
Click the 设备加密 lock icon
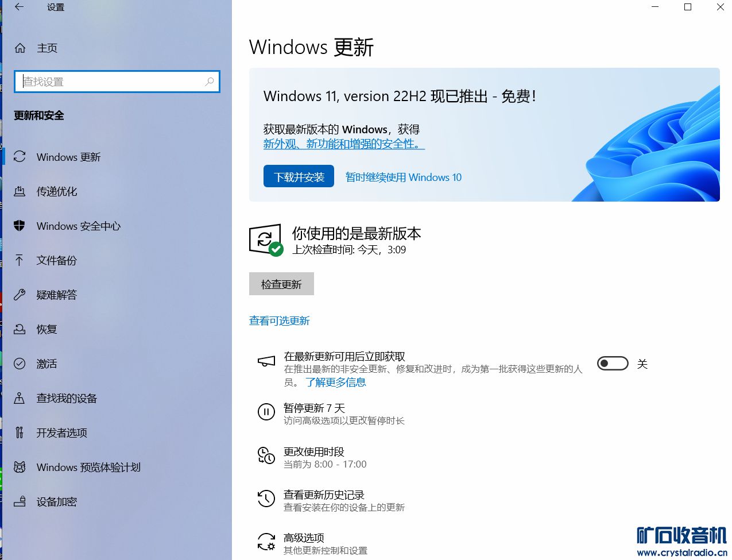(x=20, y=501)
